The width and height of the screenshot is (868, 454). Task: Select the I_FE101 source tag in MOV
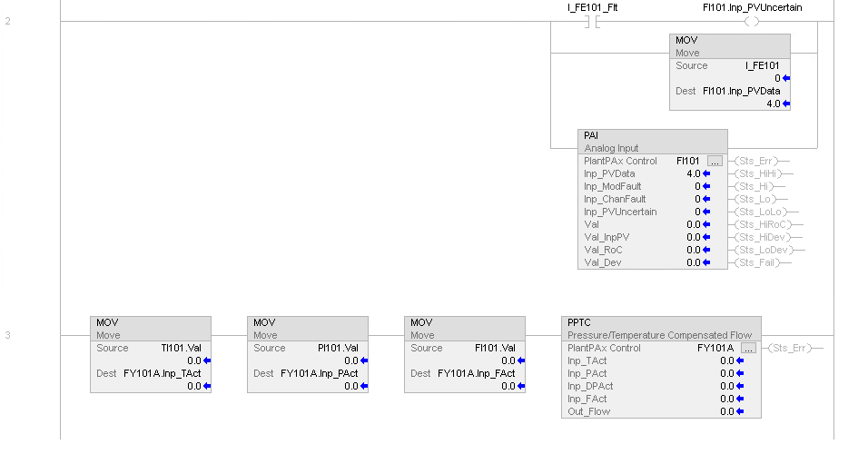coord(762,65)
